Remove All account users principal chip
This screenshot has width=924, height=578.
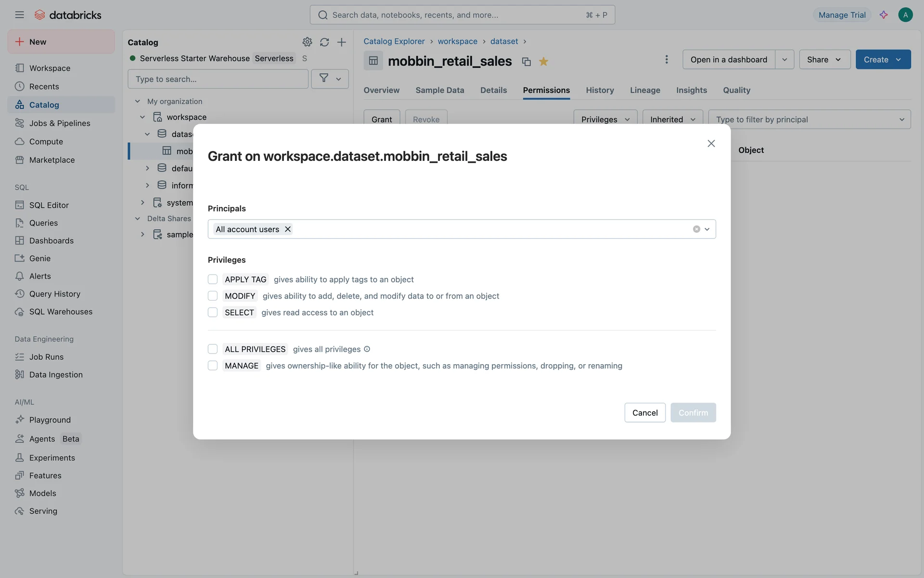point(288,229)
